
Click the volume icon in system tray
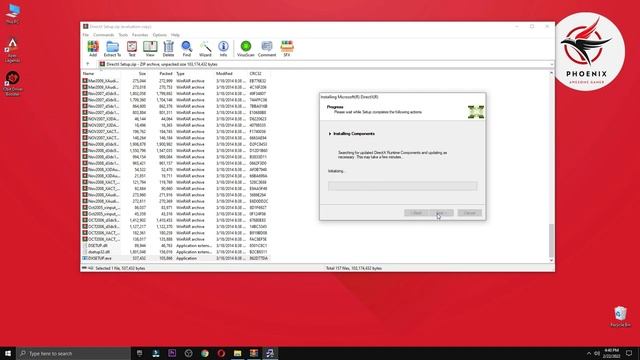point(597,353)
